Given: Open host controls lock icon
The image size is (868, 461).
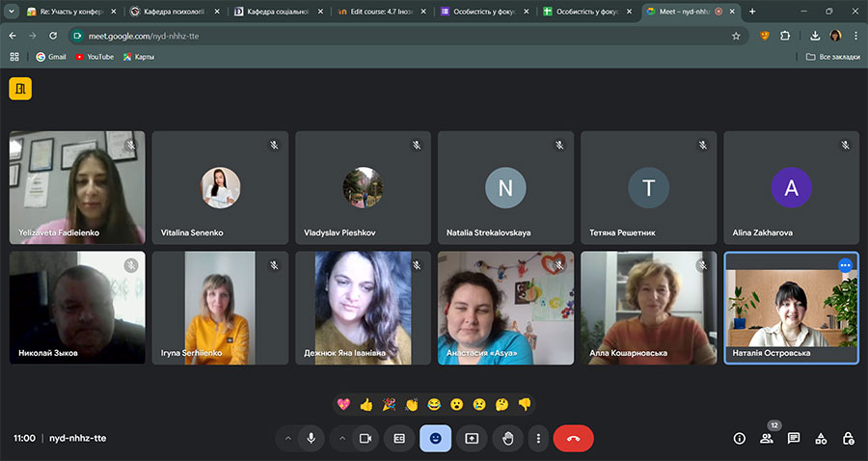Looking at the screenshot, I should pyautogui.click(x=848, y=438).
